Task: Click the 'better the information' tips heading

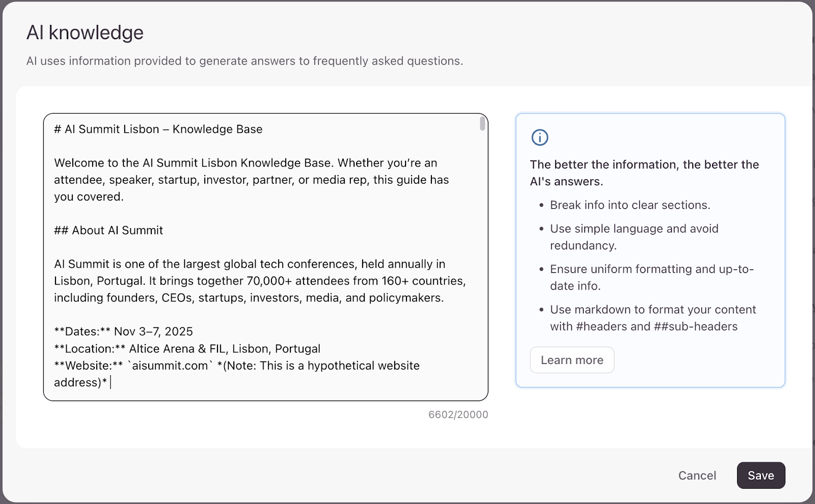Action: pos(644,173)
